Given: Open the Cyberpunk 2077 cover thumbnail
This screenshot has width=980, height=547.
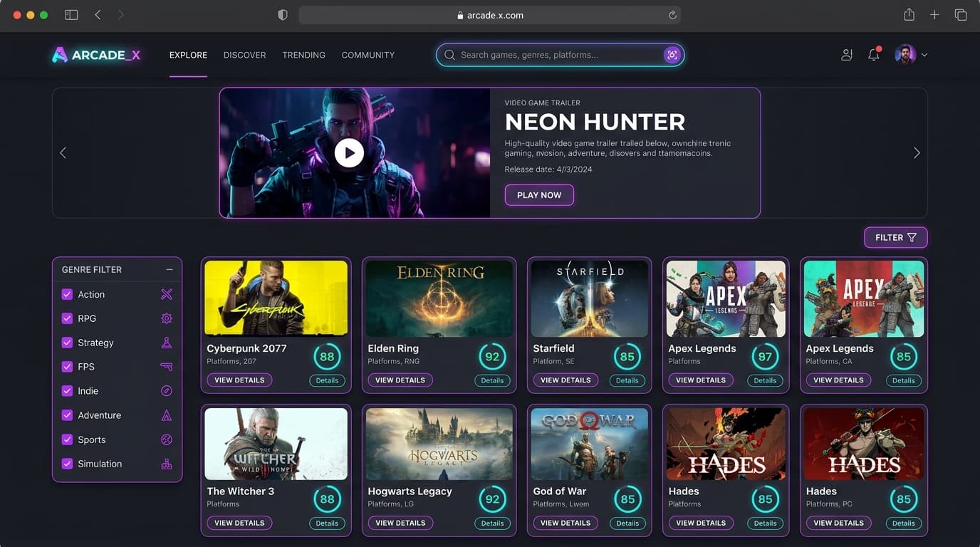Looking at the screenshot, I should pyautogui.click(x=276, y=298).
